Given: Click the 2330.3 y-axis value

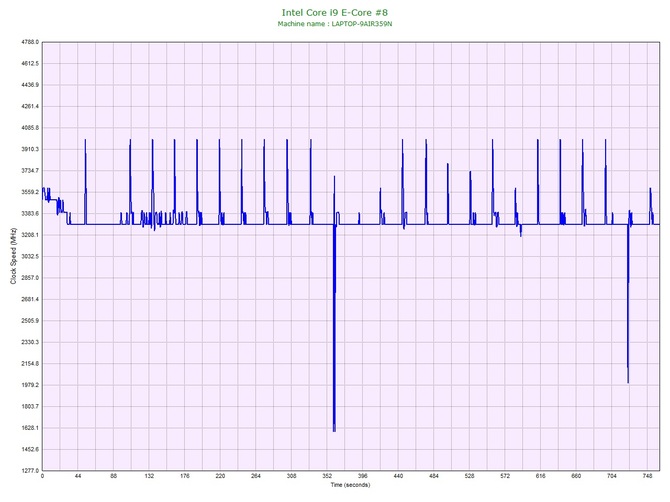Looking at the screenshot, I should tap(30, 342).
